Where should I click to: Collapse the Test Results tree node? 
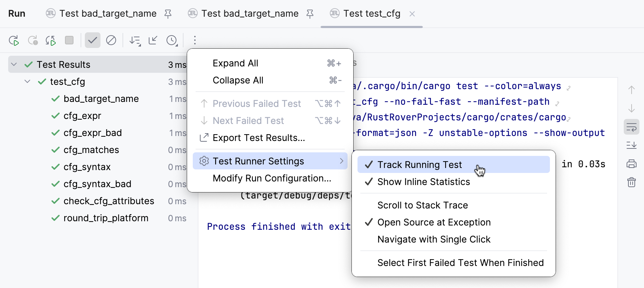click(14, 64)
